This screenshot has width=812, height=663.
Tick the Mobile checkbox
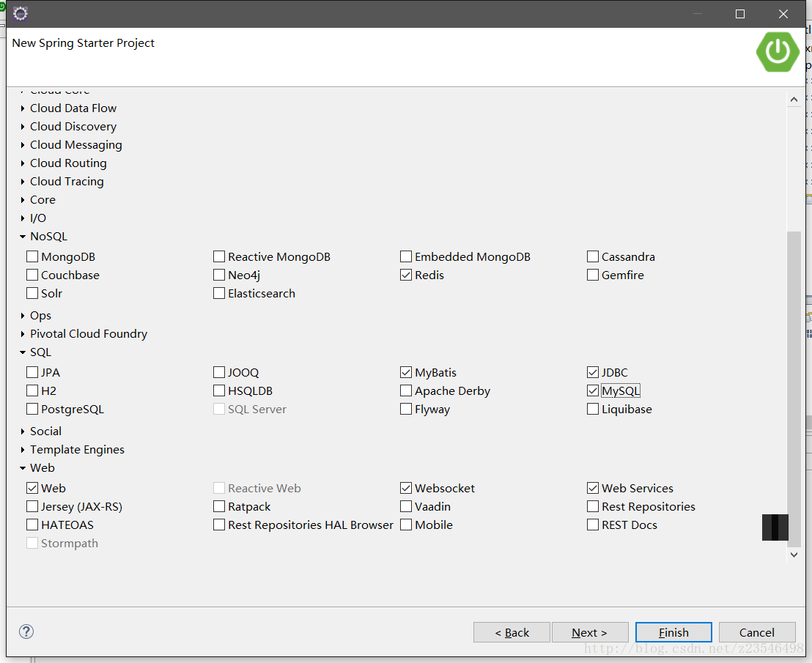(406, 525)
